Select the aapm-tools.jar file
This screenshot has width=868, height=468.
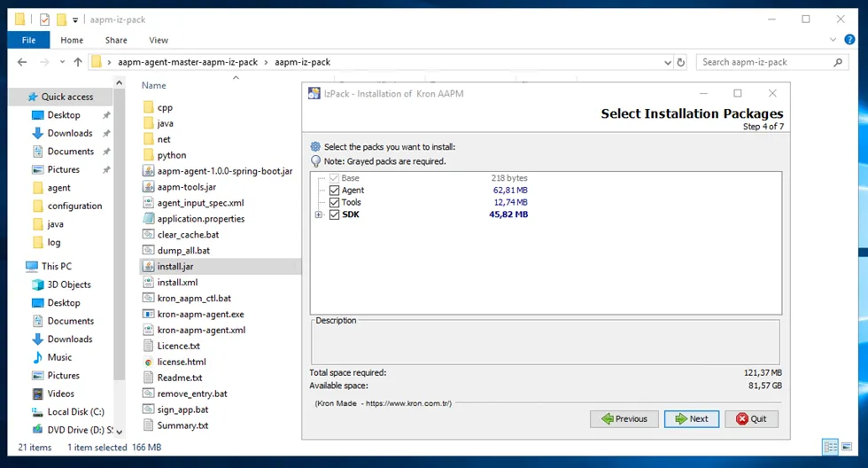click(x=187, y=187)
